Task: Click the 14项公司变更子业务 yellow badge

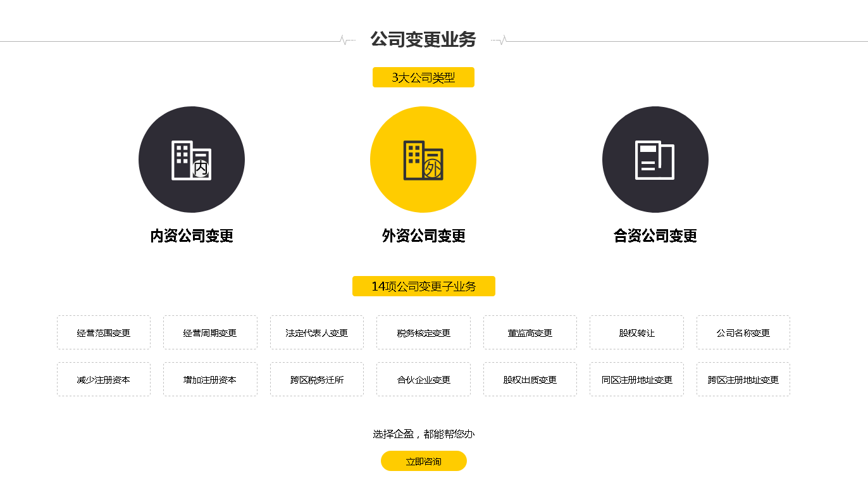Action: 423,286
